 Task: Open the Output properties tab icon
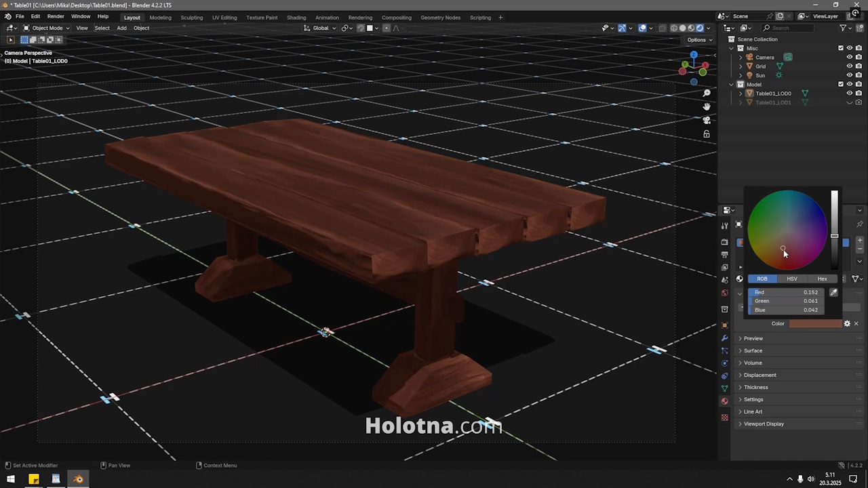point(724,255)
